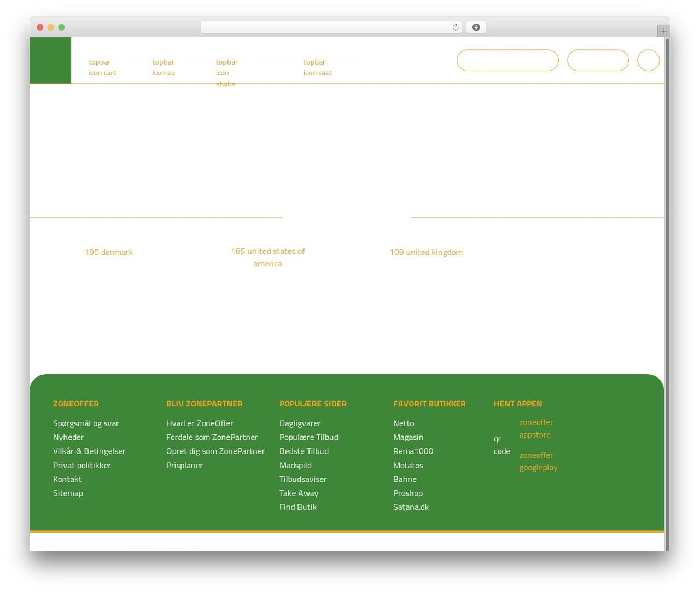Click the page's vertical scrollbar
700x593 pixels.
point(666,294)
